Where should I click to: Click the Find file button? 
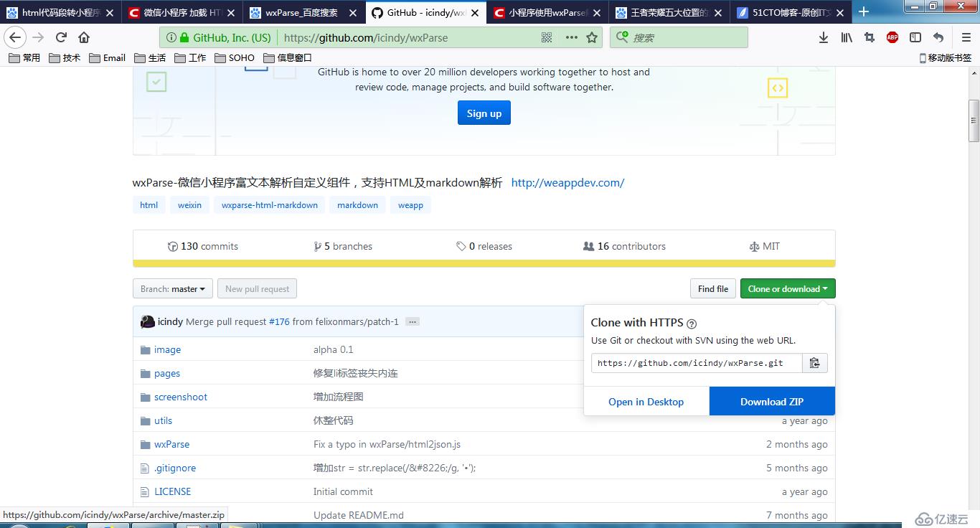(713, 289)
